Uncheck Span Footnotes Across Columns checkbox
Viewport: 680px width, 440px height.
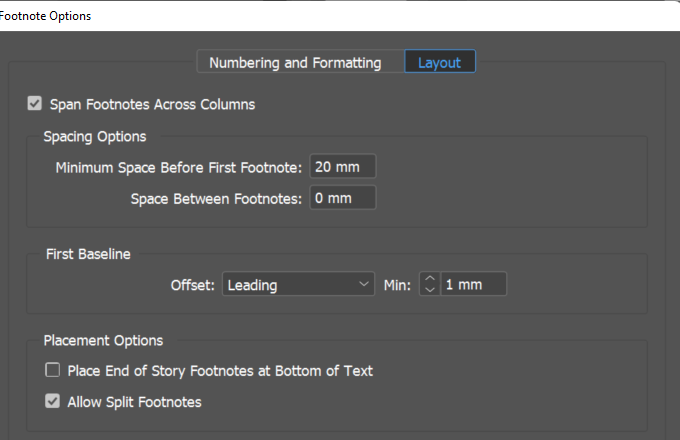pyautogui.click(x=35, y=103)
